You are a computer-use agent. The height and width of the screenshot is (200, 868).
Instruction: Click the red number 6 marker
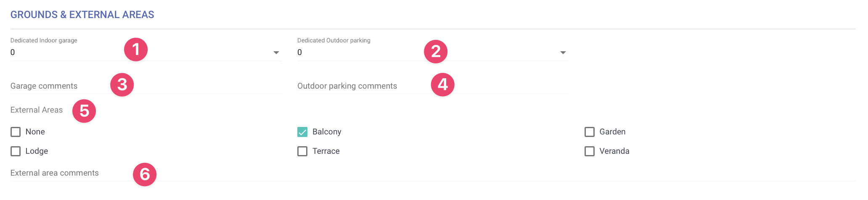coord(145,174)
